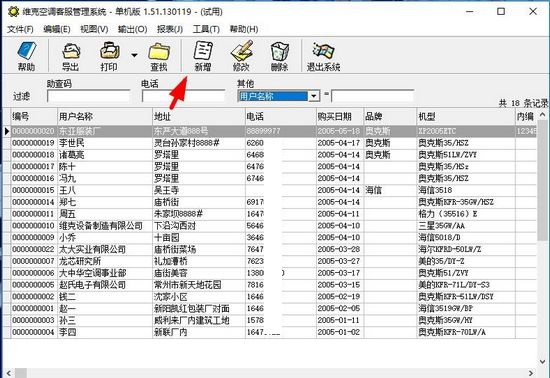Click the row indicator arrow for 东亚服装厂

[x=7, y=131]
